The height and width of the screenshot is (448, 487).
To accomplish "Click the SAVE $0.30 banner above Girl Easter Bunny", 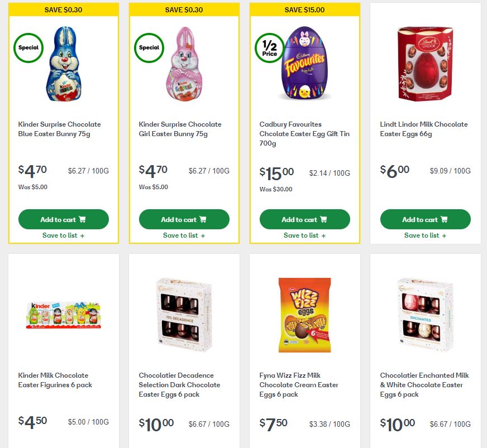I will (x=184, y=9).
